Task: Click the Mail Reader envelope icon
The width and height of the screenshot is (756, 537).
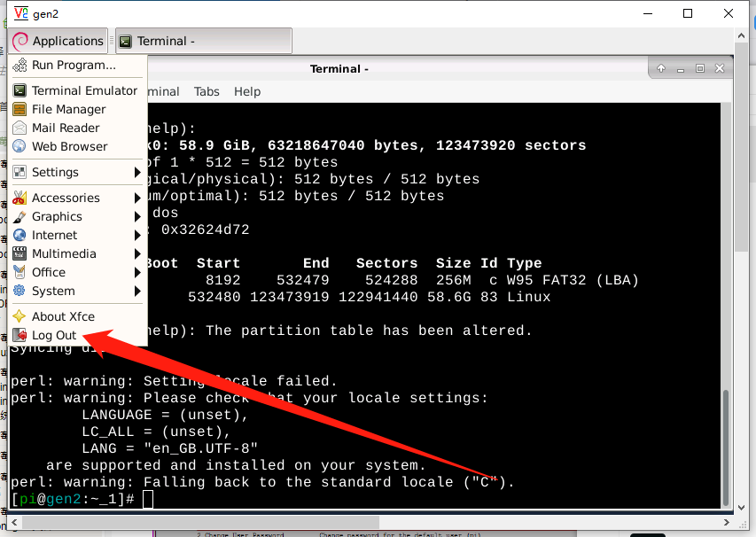Action: click(19, 128)
